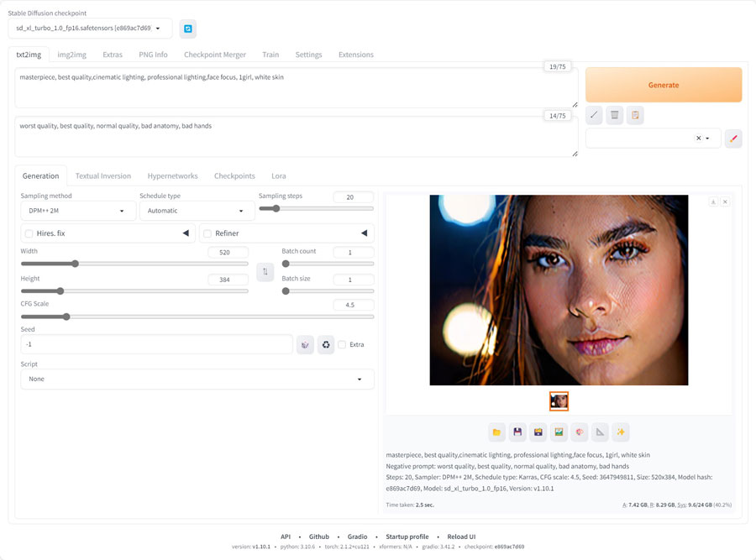Expand the Script dropdown
Viewport: 756px width, 560px height.
click(197, 379)
